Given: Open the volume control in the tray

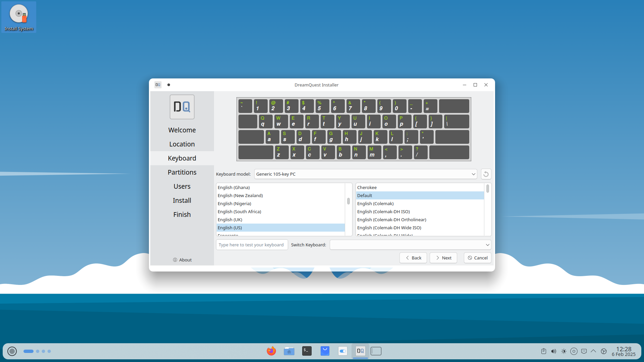Looking at the screenshot, I should point(553,351).
